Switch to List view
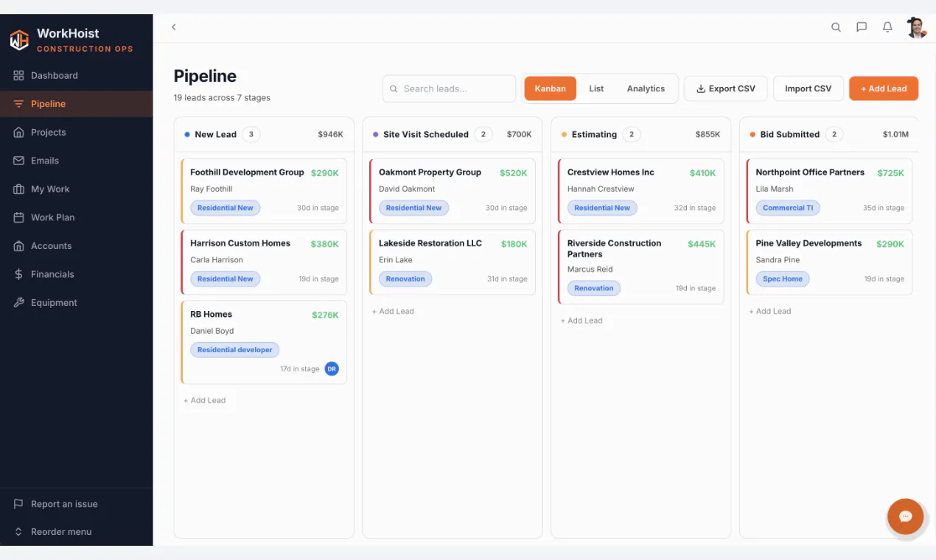Viewport: 936px width, 560px height. (596, 88)
